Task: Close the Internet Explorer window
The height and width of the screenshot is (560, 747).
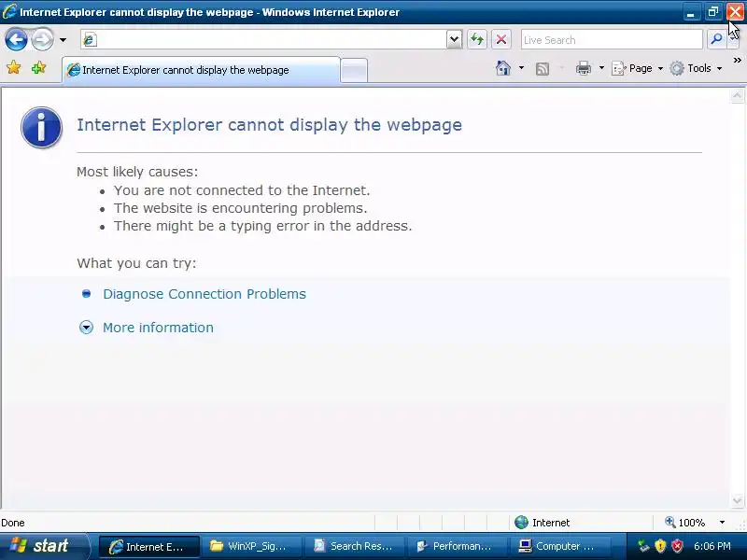Action: (735, 12)
